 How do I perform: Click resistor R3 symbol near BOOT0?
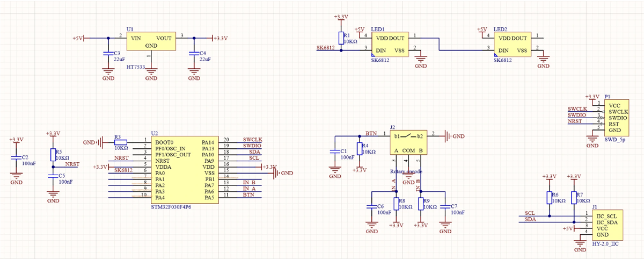pyautogui.click(x=121, y=142)
